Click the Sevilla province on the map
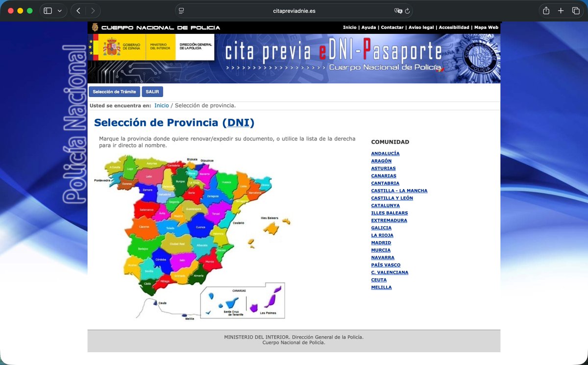 click(x=149, y=271)
